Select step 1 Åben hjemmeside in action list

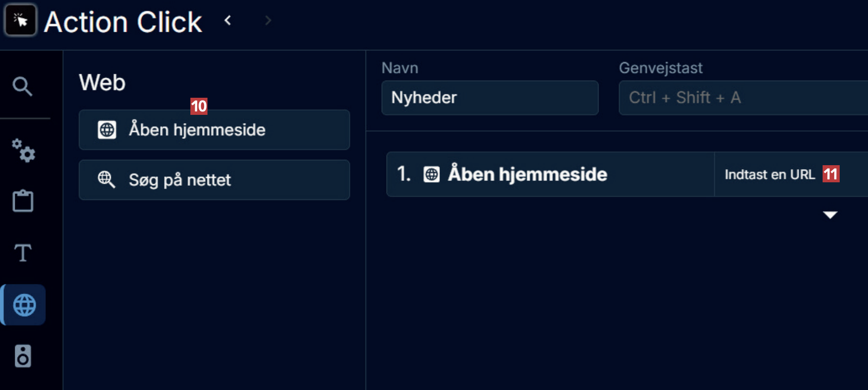(x=527, y=174)
